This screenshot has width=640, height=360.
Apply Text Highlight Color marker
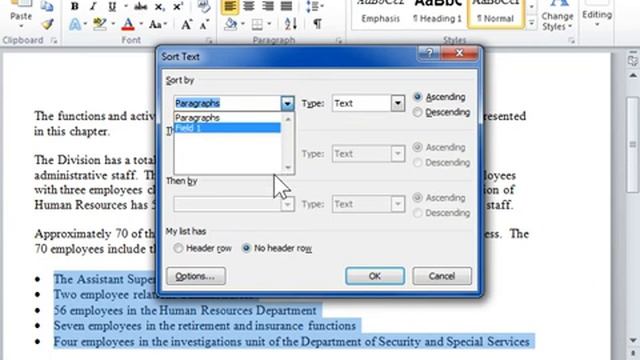(99, 24)
